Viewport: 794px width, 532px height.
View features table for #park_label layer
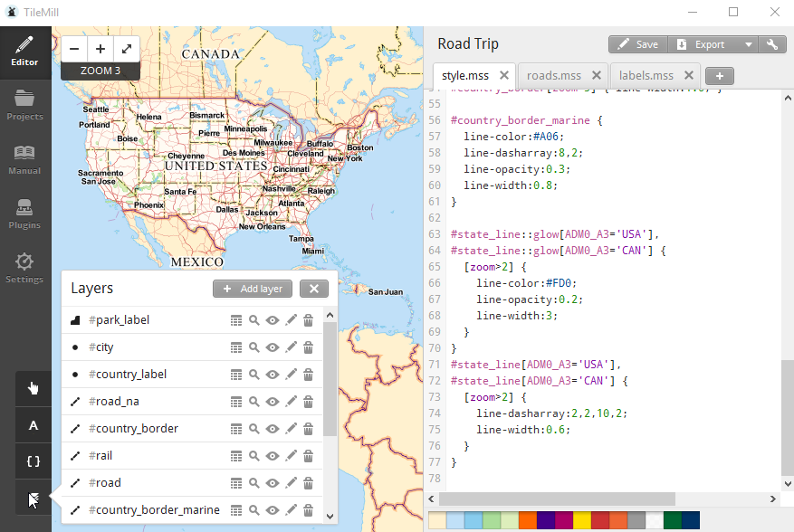236,320
